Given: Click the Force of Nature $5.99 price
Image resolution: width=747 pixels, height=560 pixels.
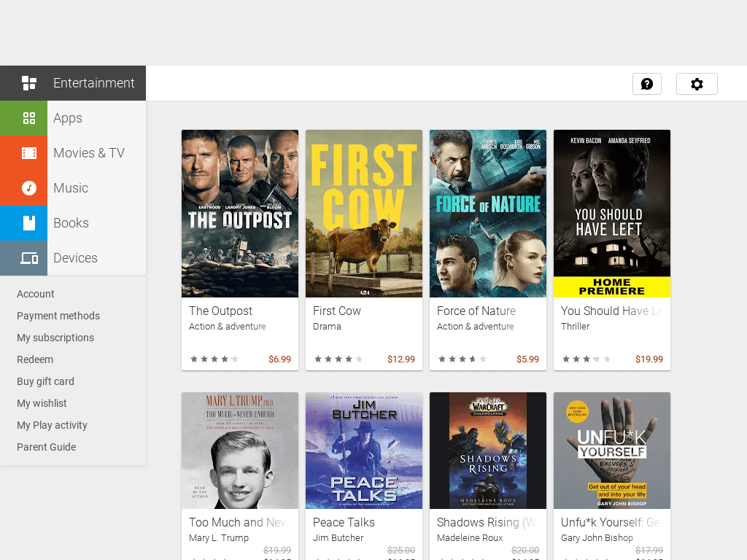Looking at the screenshot, I should [528, 359].
